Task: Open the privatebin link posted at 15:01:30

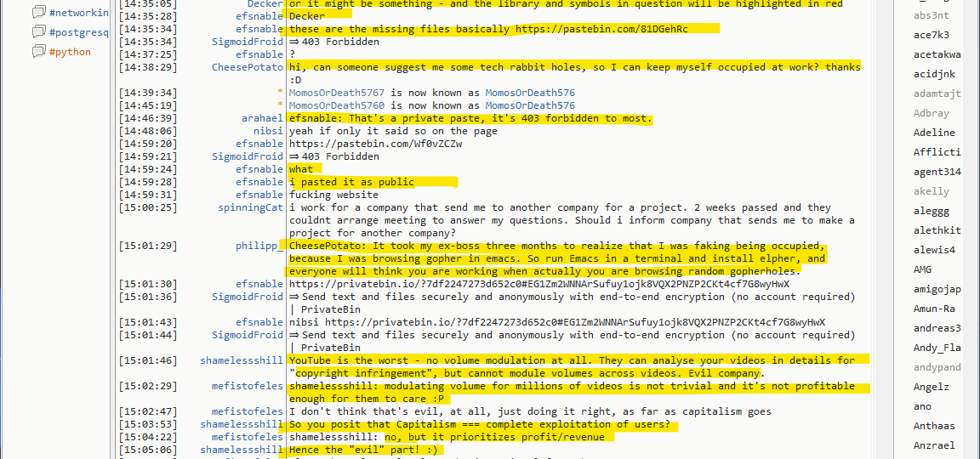Action: [539, 284]
